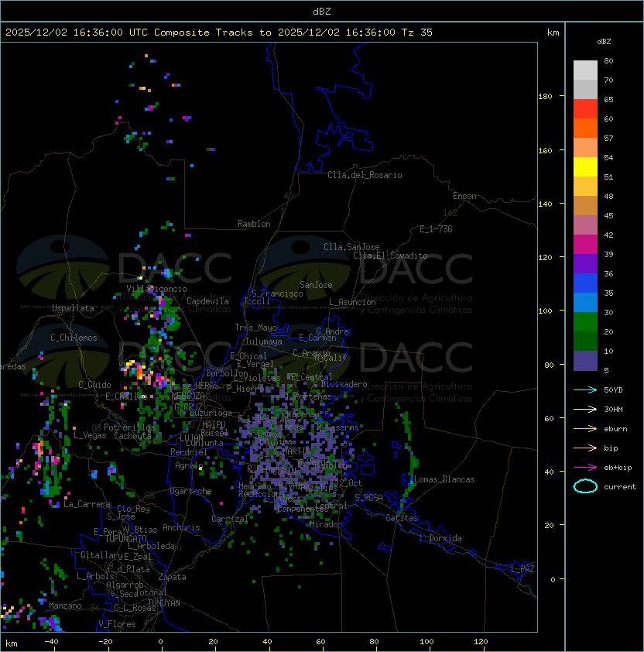Click the Cacheuta place label
The height and width of the screenshot is (652, 644).
(132, 436)
